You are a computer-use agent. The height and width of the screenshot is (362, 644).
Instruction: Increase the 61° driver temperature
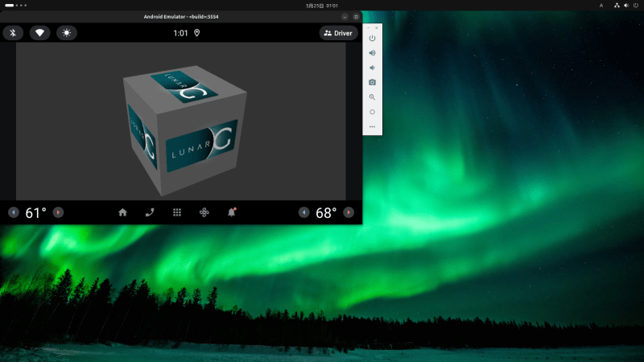pos(58,212)
